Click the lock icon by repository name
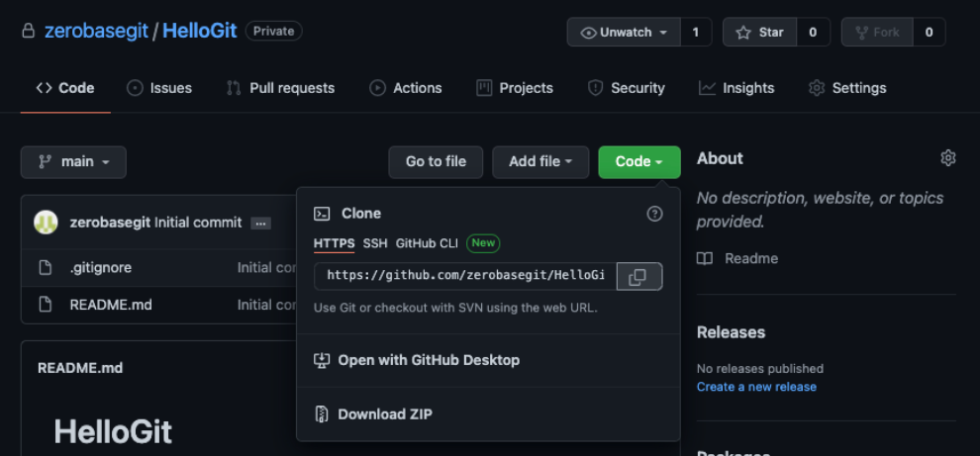Image resolution: width=980 pixels, height=456 pixels. pos(28,32)
